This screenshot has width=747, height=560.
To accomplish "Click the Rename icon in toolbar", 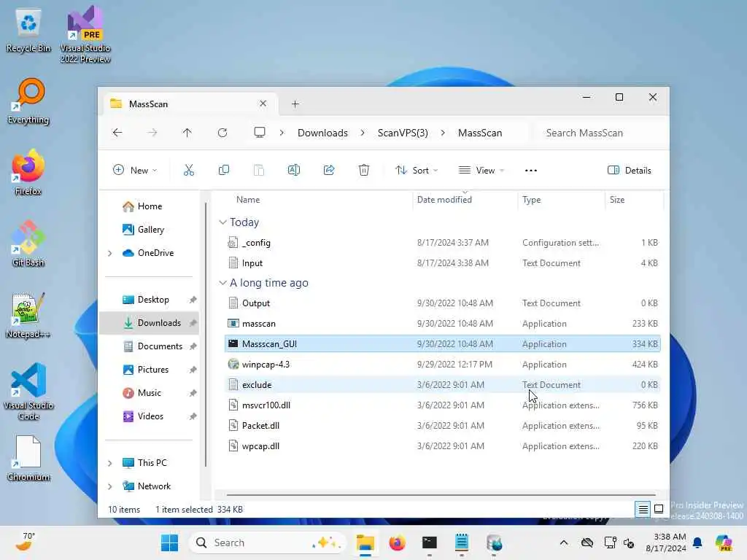I will tap(294, 170).
